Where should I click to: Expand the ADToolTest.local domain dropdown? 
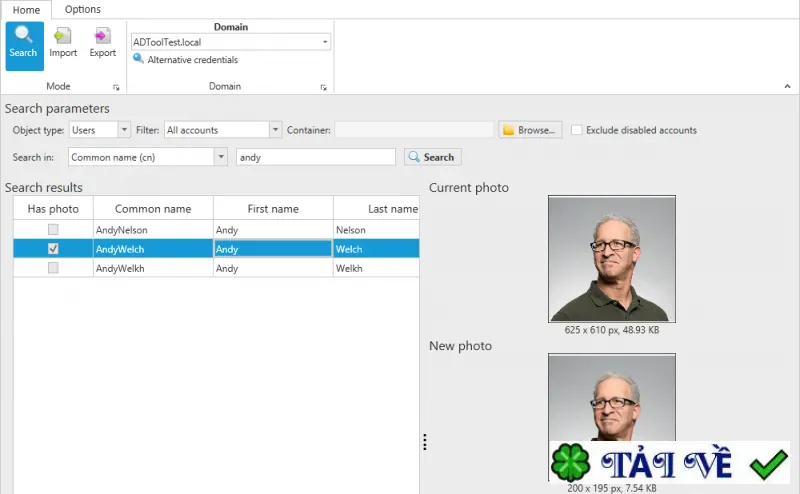(x=325, y=42)
